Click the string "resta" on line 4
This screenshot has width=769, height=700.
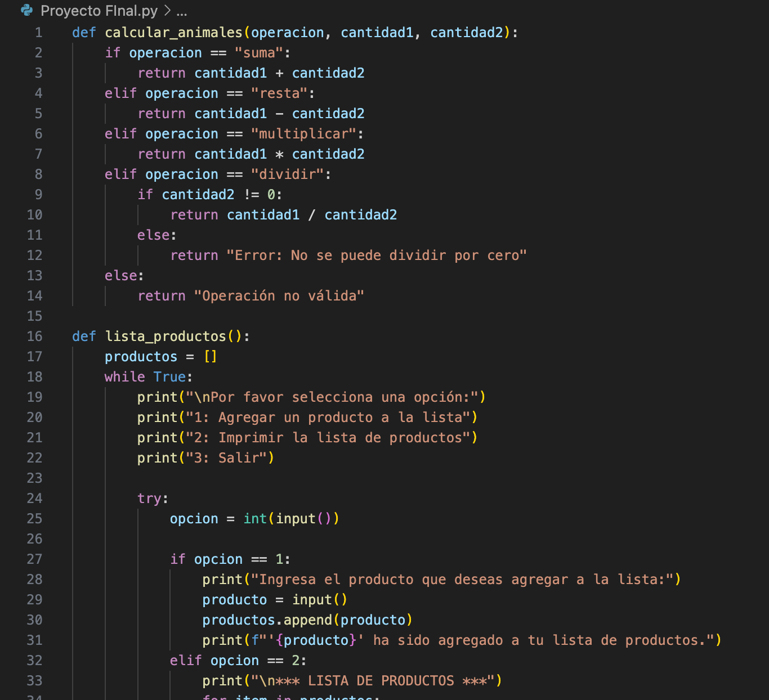tap(279, 93)
